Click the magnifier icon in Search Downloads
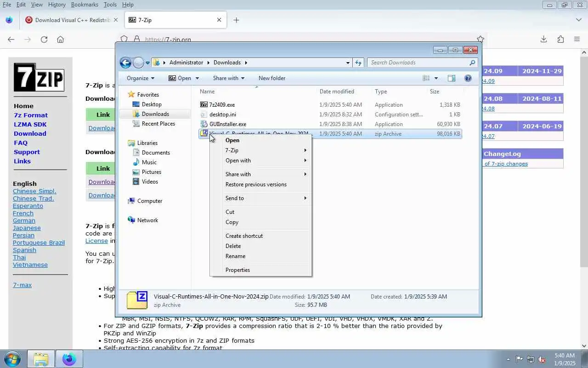 pos(472,63)
